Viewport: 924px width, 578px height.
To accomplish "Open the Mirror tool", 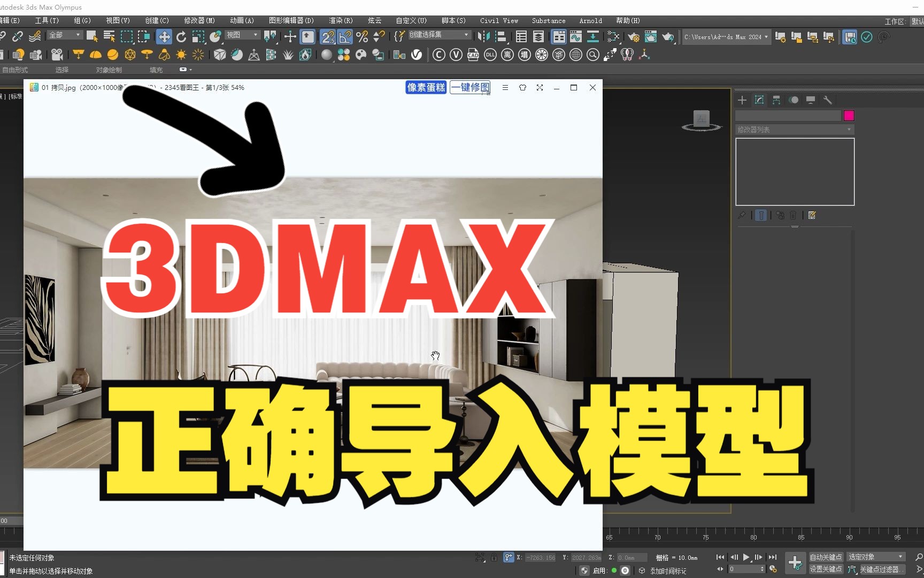I will point(483,36).
